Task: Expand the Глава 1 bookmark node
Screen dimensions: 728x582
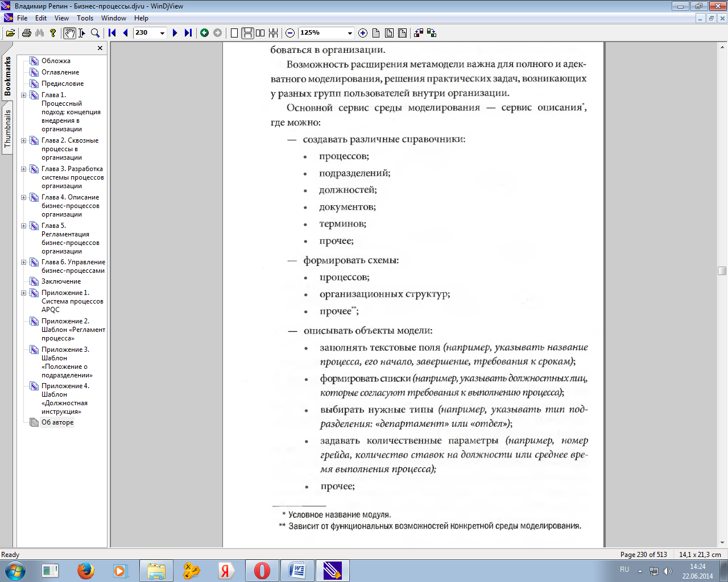Action: point(24,95)
